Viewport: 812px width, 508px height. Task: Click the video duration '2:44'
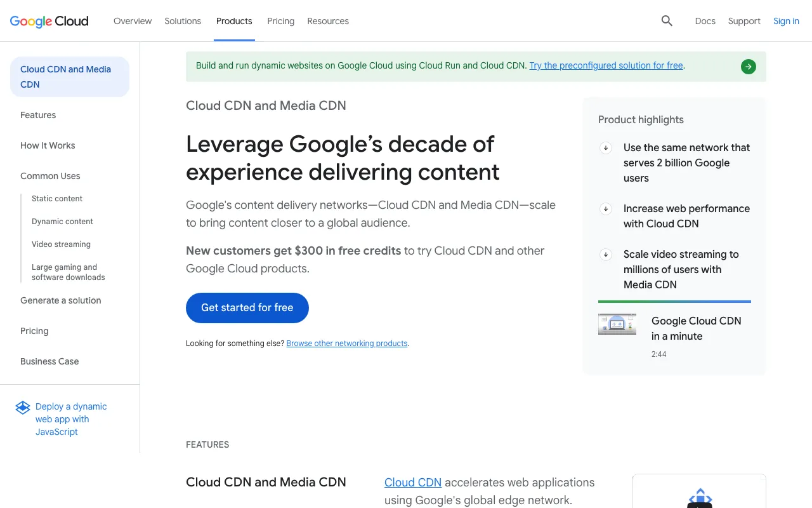point(658,354)
